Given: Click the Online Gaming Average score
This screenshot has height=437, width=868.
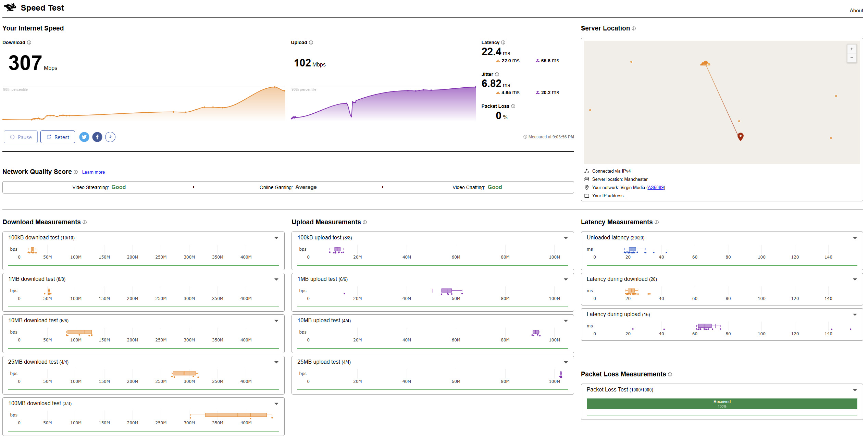Looking at the screenshot, I should pos(288,187).
